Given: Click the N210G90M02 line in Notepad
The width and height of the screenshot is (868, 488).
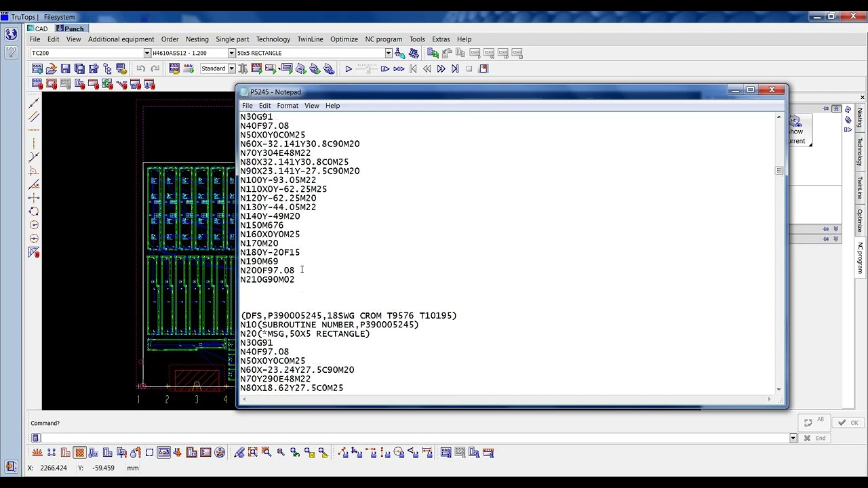Looking at the screenshot, I should pyautogui.click(x=267, y=279).
